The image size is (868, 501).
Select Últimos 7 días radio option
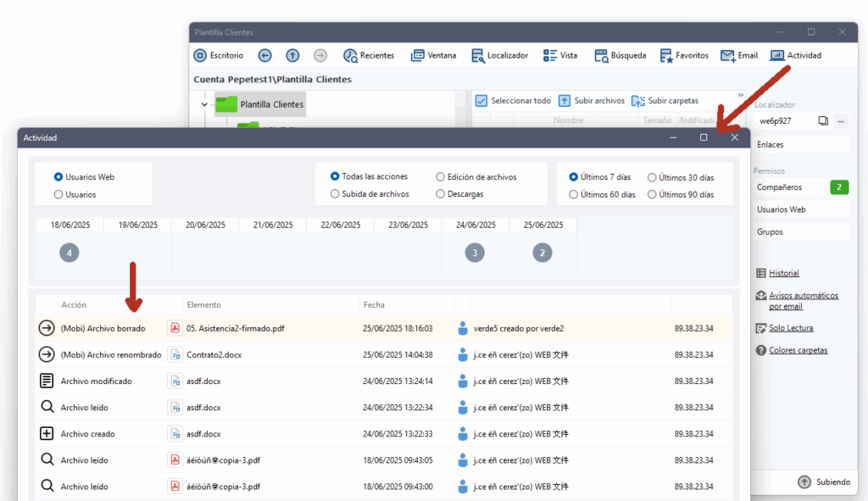(x=574, y=177)
